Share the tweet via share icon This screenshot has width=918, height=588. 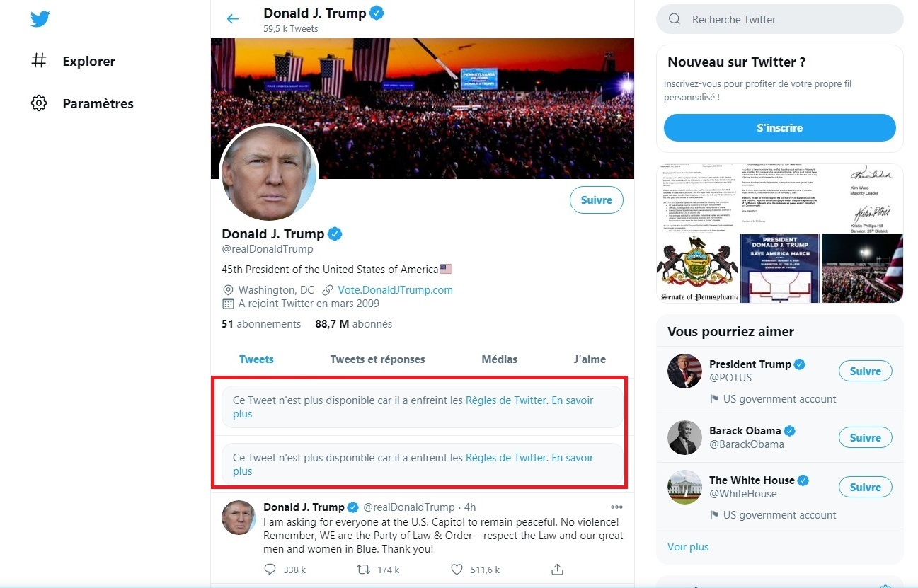coord(557,569)
